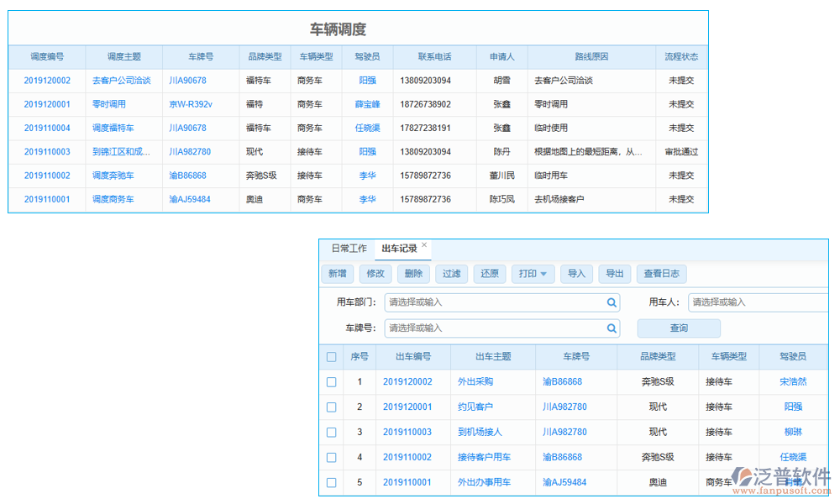Click the 新增 (Add) toolbar button

[x=337, y=274]
